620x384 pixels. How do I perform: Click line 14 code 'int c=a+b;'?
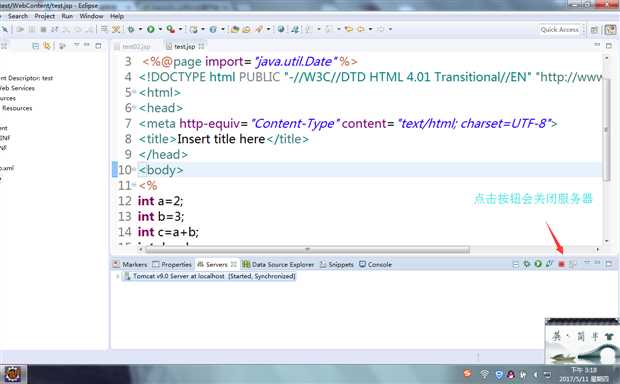(168, 232)
